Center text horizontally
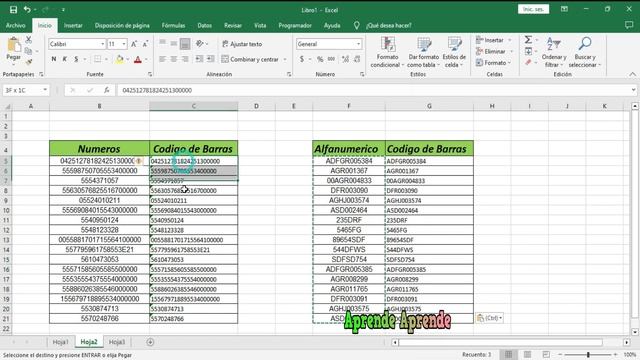The height and width of the screenshot is (360, 640). tap(174, 59)
